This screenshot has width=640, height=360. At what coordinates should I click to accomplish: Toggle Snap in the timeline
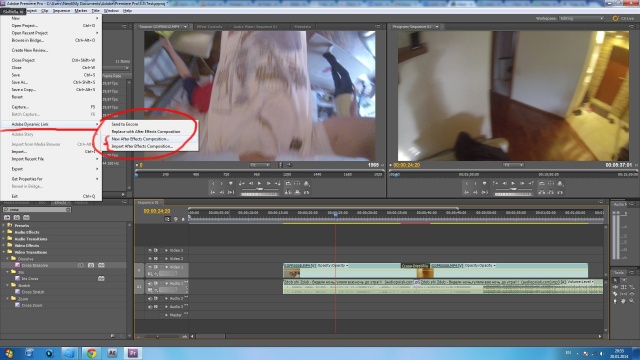point(167,219)
